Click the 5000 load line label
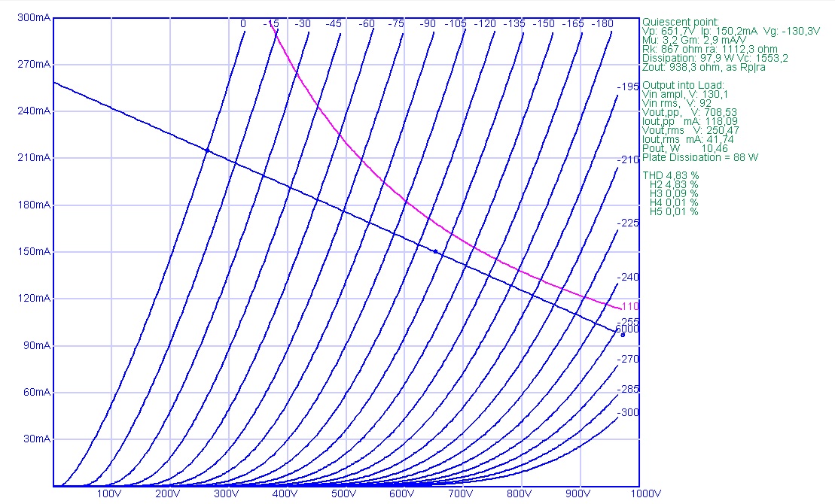The image size is (835, 504). pos(626,329)
